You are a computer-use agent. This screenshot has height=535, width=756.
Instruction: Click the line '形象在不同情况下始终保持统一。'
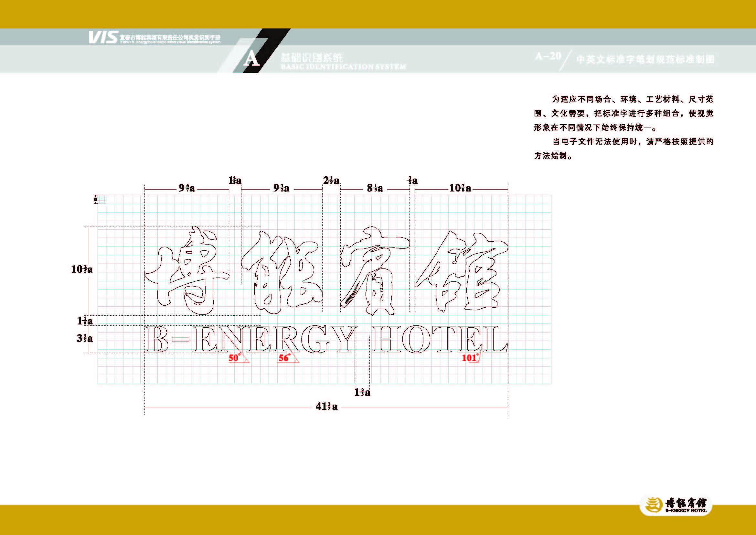[x=596, y=127]
